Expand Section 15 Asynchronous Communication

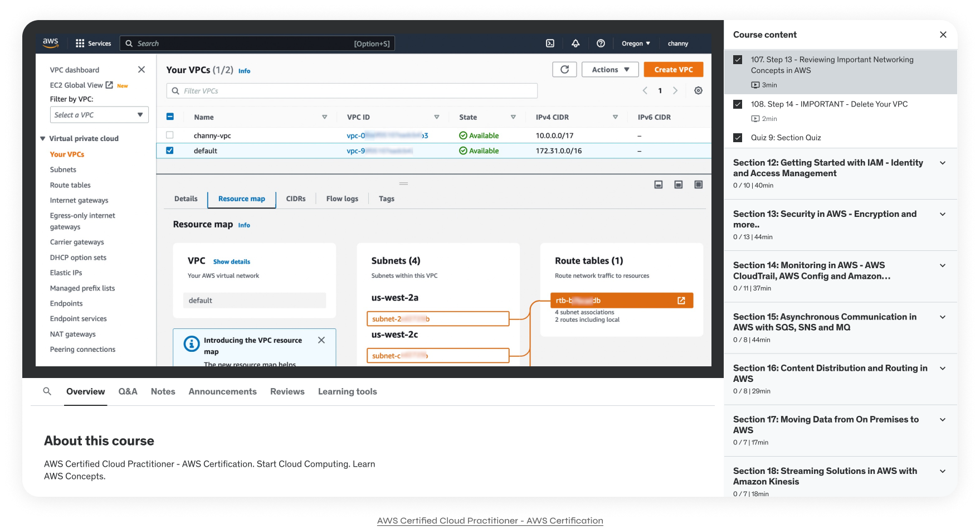click(x=943, y=317)
